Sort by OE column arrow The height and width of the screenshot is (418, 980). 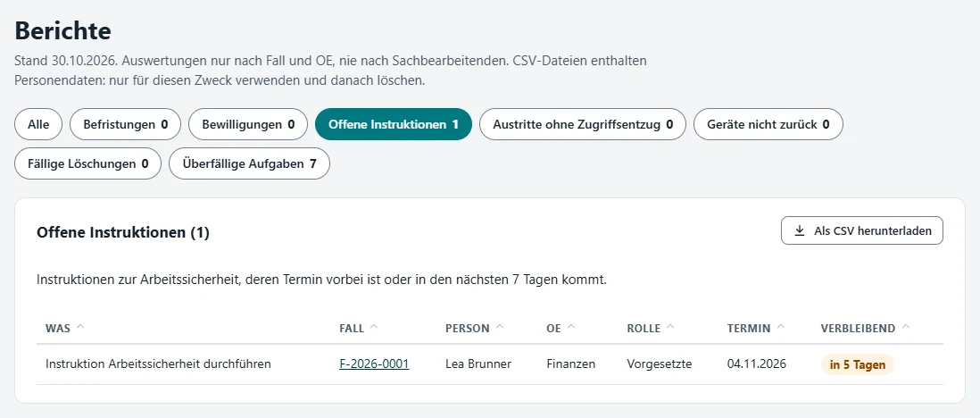(571, 327)
